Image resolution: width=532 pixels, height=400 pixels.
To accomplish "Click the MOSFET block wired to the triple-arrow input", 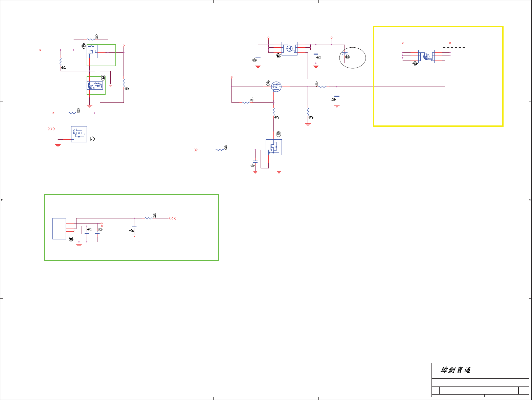I will [x=79, y=134].
